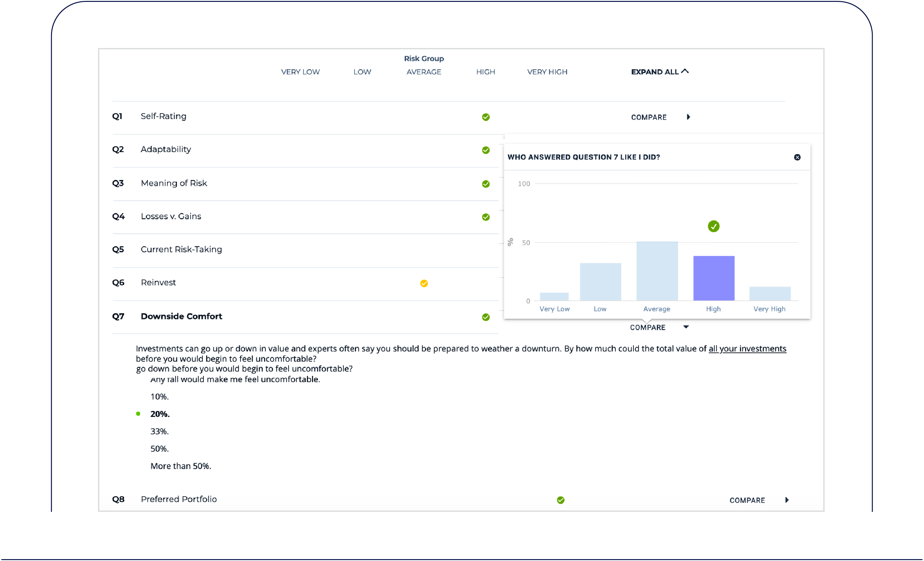Click the green check on Losses v. Gains
Screen dimensions: 924x561
pyautogui.click(x=485, y=217)
